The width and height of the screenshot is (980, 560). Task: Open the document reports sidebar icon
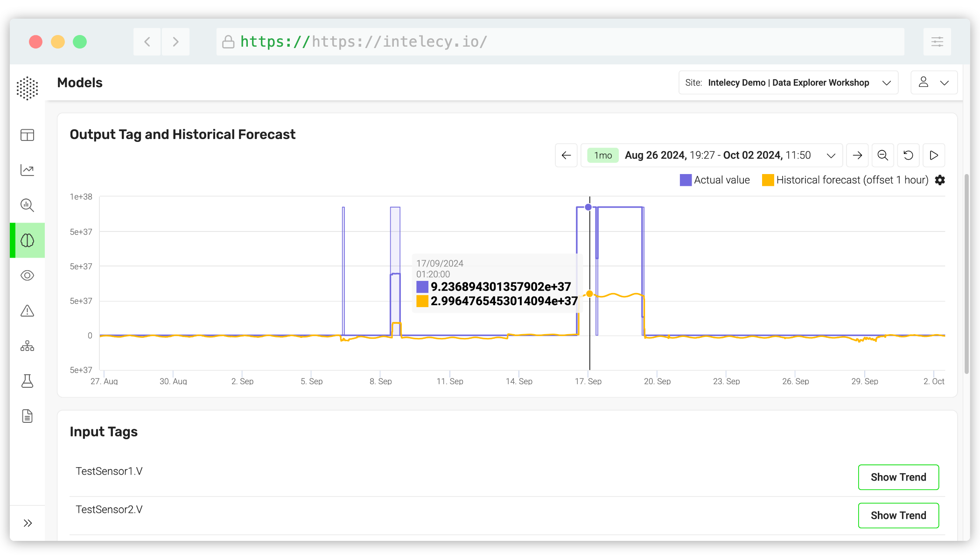coord(27,416)
